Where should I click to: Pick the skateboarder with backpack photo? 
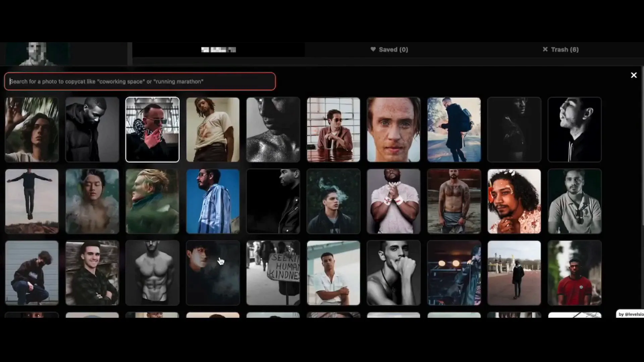pyautogui.click(x=453, y=129)
